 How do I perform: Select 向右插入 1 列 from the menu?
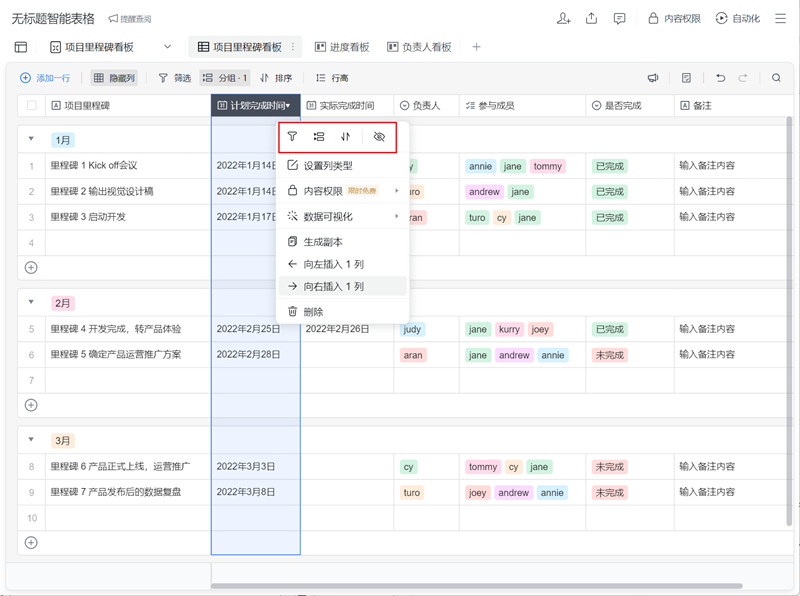(333, 286)
